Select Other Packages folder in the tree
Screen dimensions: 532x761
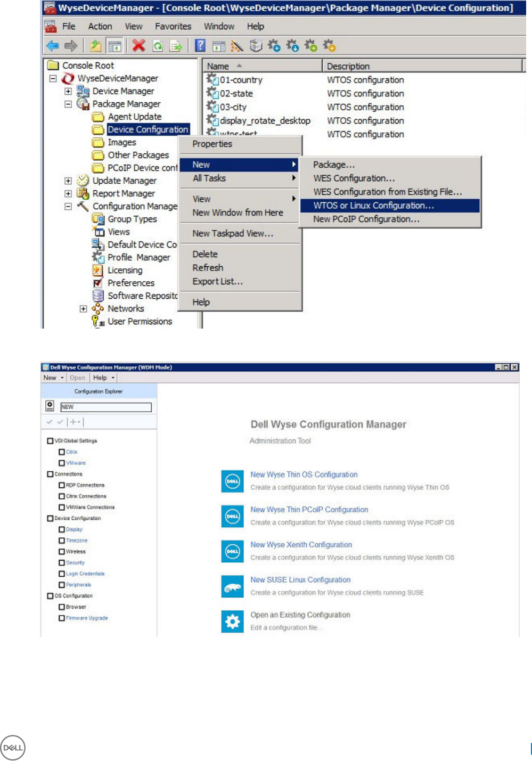138,155
